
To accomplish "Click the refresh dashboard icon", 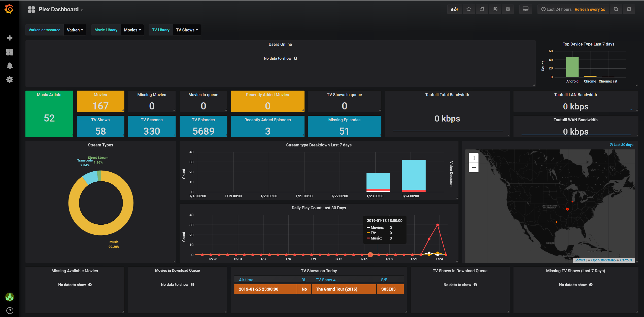I will [x=629, y=9].
